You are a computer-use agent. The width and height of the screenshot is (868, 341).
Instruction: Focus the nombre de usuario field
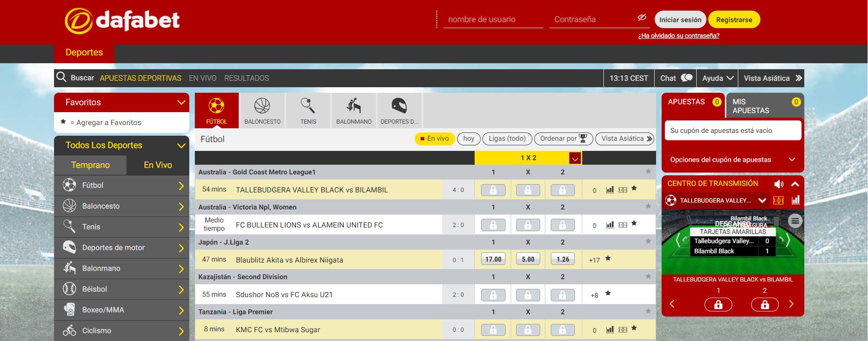pyautogui.click(x=493, y=19)
